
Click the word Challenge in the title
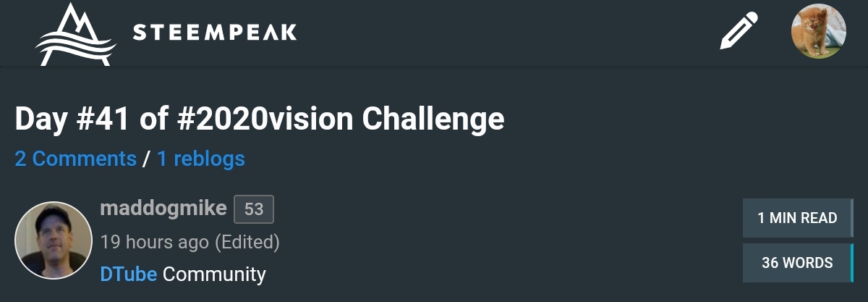pos(433,119)
